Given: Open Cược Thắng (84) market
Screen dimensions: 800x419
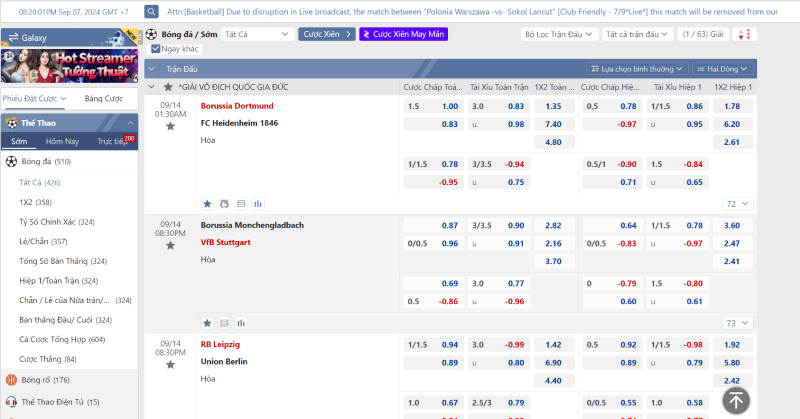Looking at the screenshot, I should pos(47,359).
